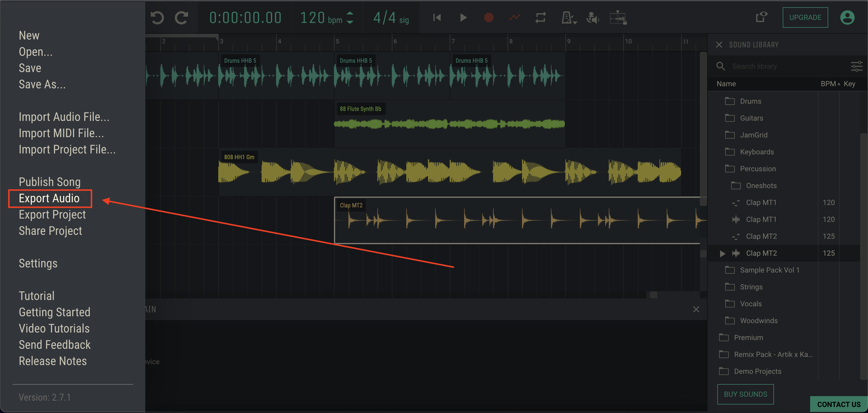The image size is (868, 413).
Task: Choose Import MIDI File from the menu
Action: (62, 133)
